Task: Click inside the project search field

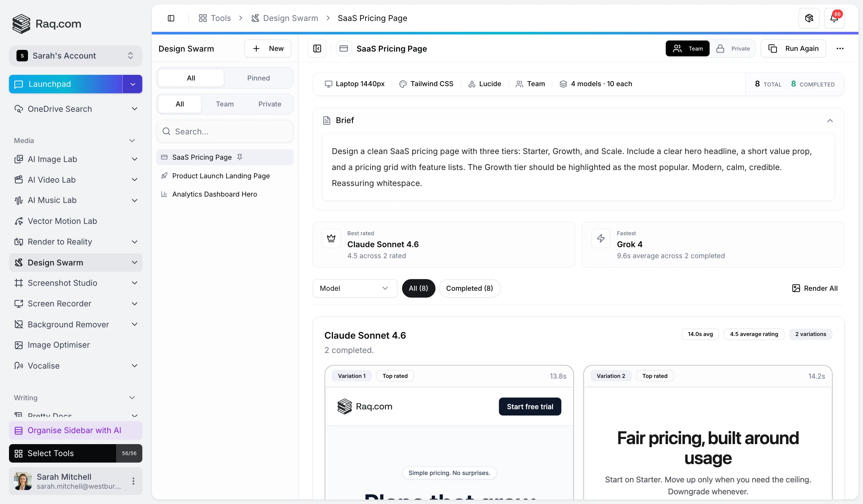Action: (225, 131)
